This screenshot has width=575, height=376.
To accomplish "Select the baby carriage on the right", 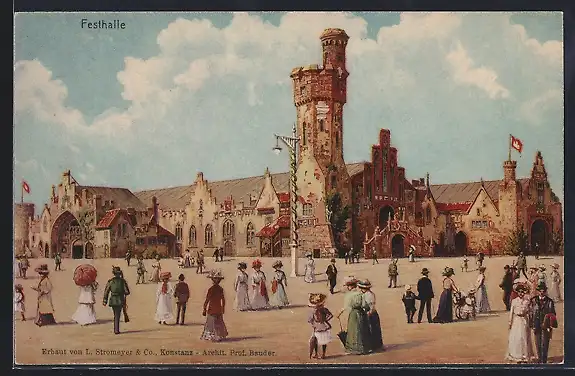I will coord(464,304).
